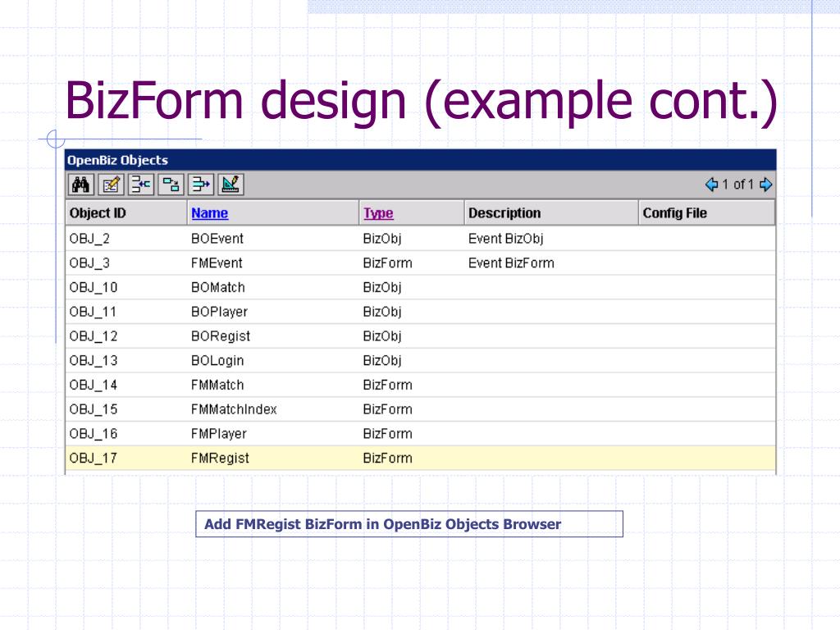Click BizForm type in FMRegist row
This screenshot has width=840, height=630.
point(387,458)
